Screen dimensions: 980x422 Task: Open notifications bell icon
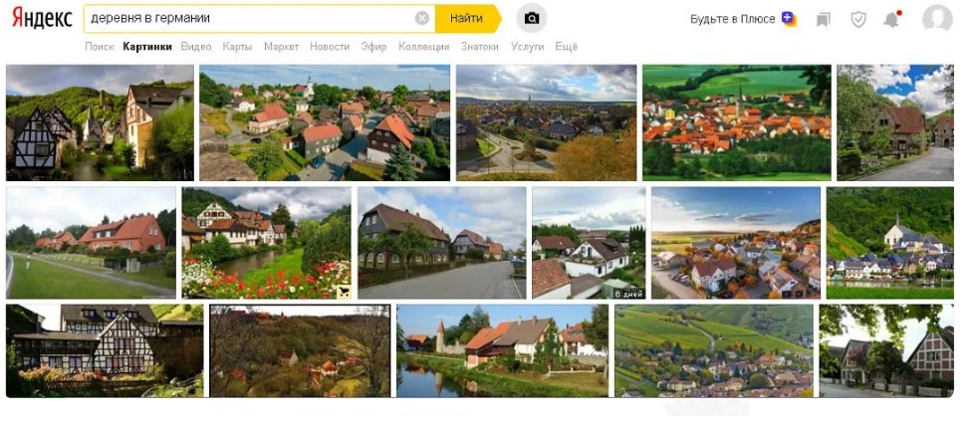891,19
